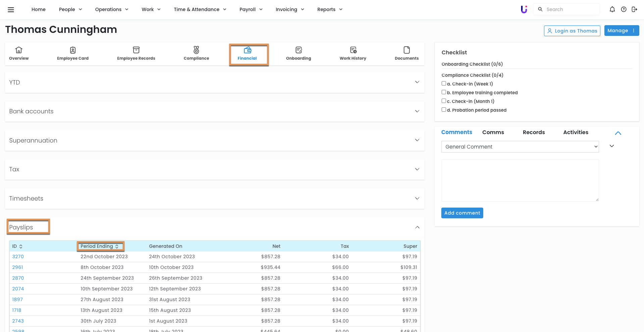Click the notifications bell icon
The width and height of the screenshot is (644, 332).
point(612,9)
